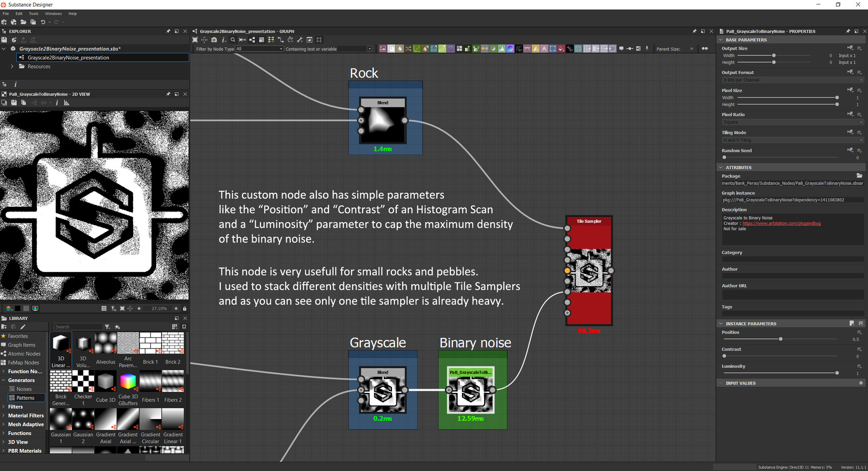Open the Containing text or variable dropdown arrow
The height and width of the screenshot is (471, 868).
(x=369, y=49)
